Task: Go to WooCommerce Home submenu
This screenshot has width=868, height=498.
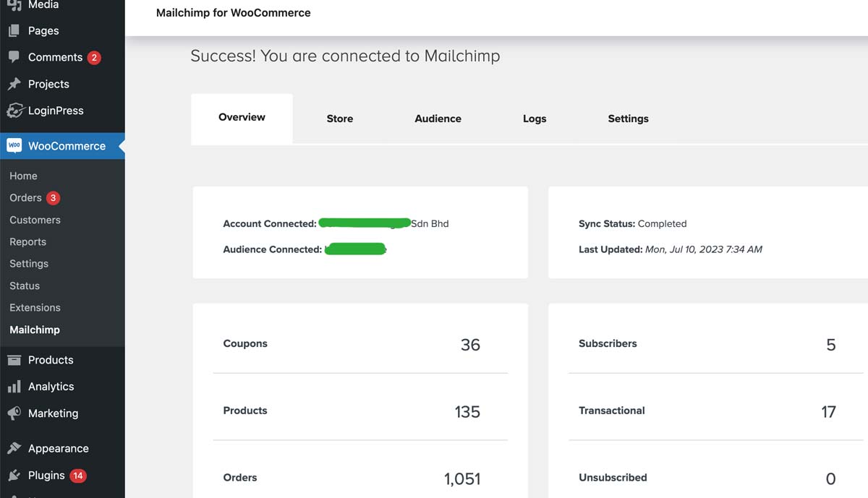Action: 23,176
